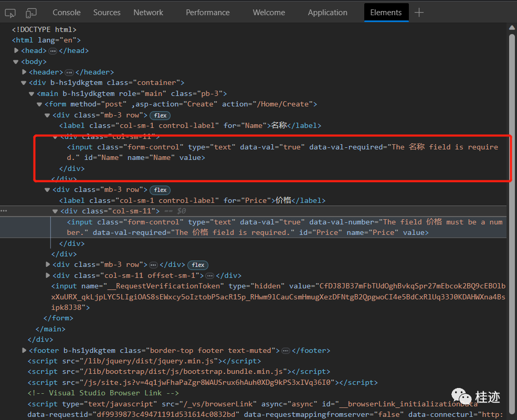Select the __RequestVerificationToken hidden input node

[278, 296]
